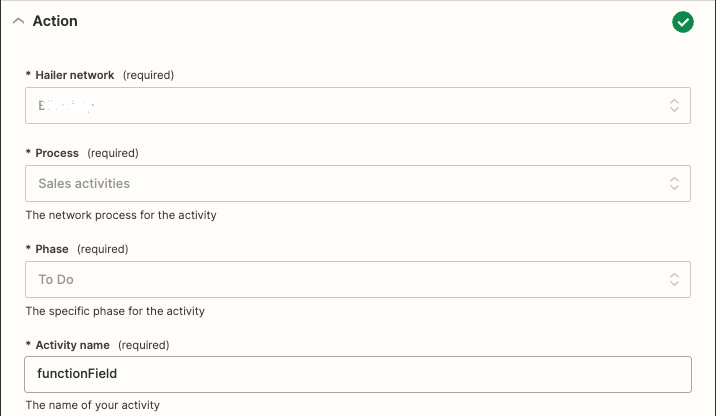716x416 pixels.
Task: Click up-down arrows in Phase field
Action: [674, 279]
